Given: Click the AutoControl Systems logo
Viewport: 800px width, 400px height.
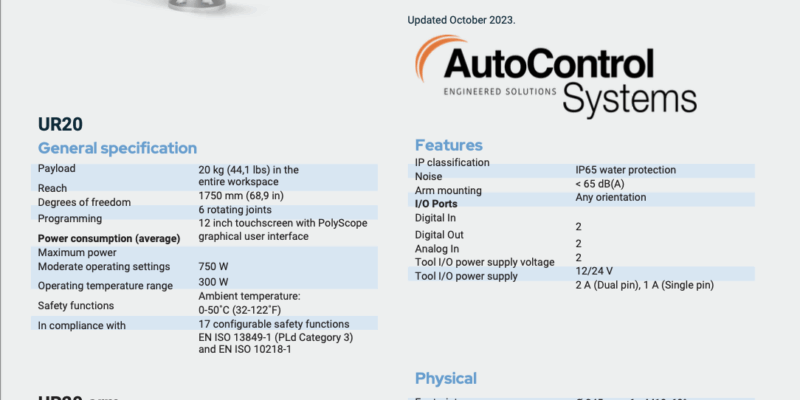Looking at the screenshot, I should [556, 77].
